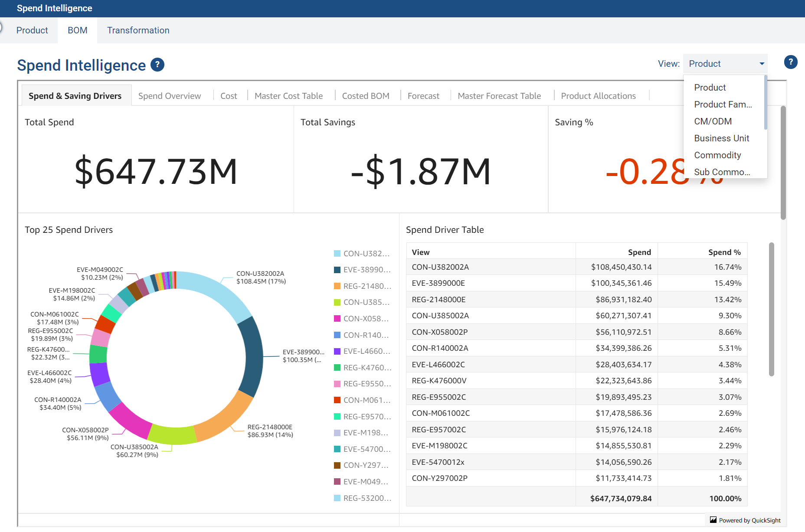This screenshot has height=532, width=805.
Task: Click the help icon right of View dropdown
Action: coord(790,62)
